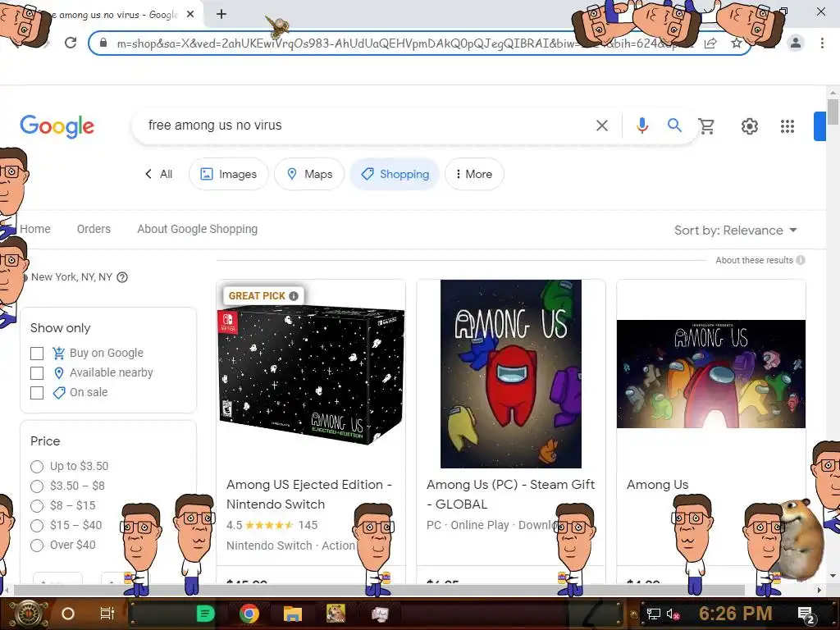Viewport: 840px width, 630px height.
Task: Open the Home shopping link
Action: (35, 229)
